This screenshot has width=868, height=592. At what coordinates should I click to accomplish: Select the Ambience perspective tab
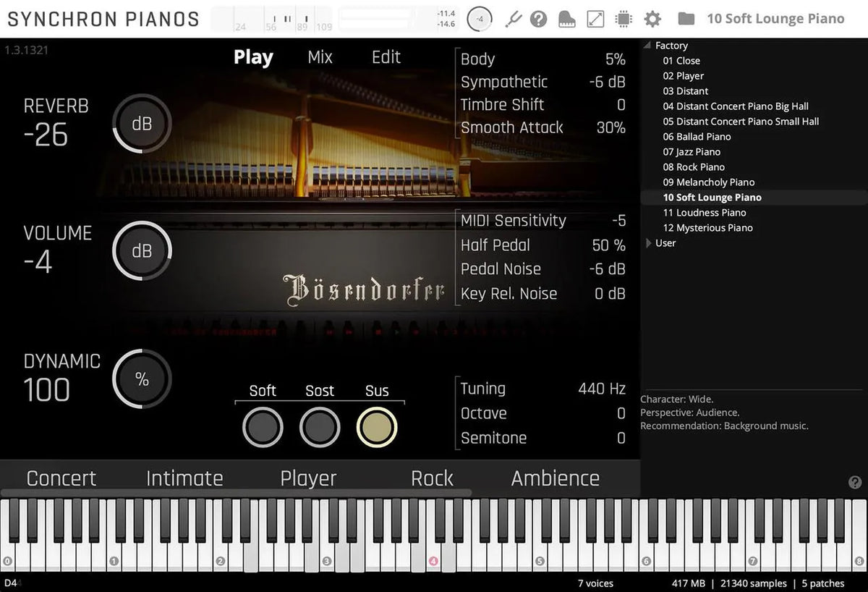pos(554,478)
